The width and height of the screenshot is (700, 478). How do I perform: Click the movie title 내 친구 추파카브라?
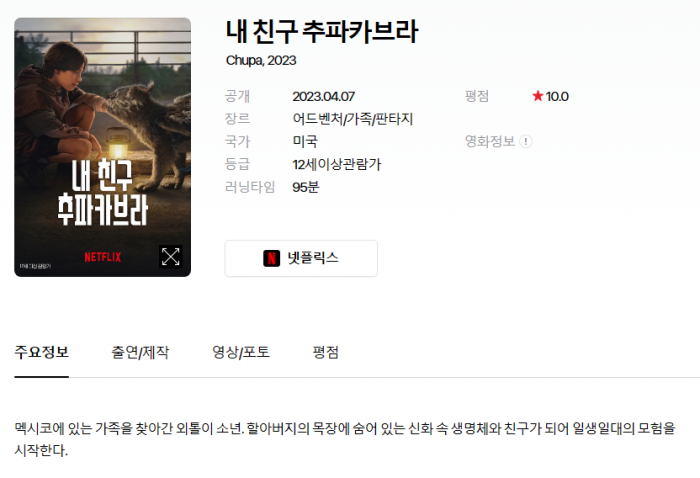tap(321, 31)
